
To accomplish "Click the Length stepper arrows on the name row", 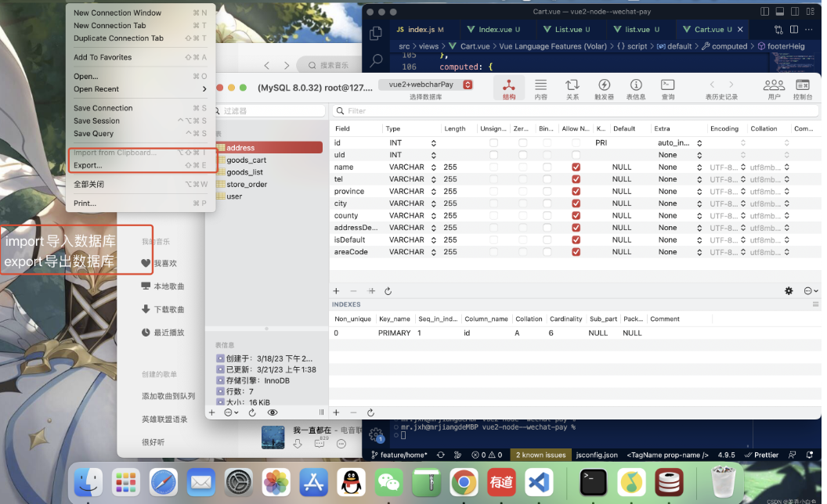I will pyautogui.click(x=435, y=167).
